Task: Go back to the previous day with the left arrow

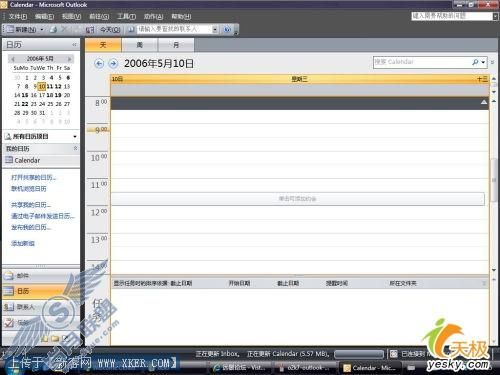Action: coord(99,63)
